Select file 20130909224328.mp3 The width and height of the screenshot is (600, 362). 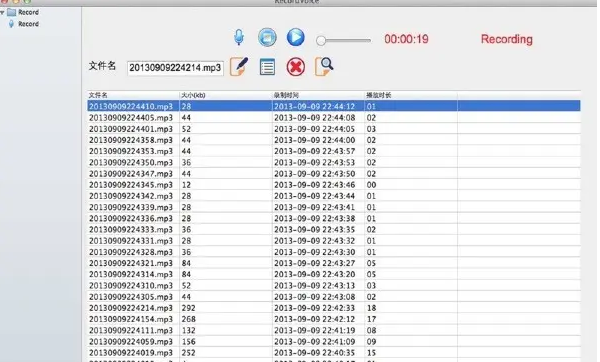tap(131, 252)
